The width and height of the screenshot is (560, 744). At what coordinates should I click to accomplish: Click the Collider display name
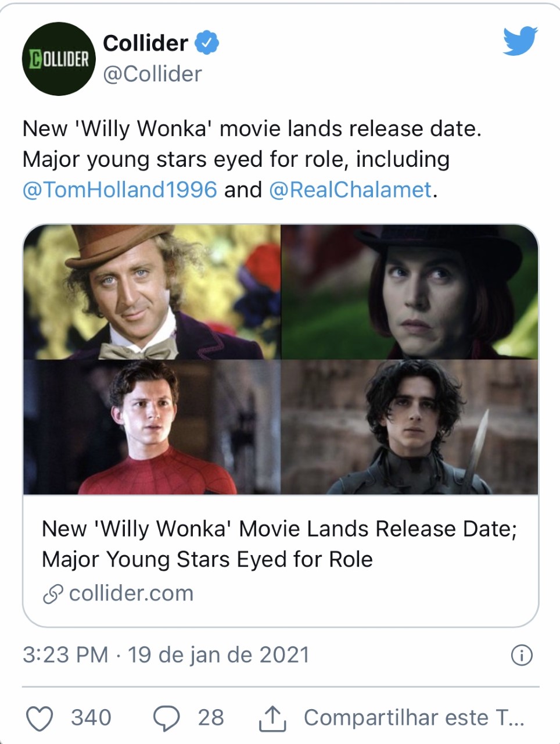[x=145, y=43]
